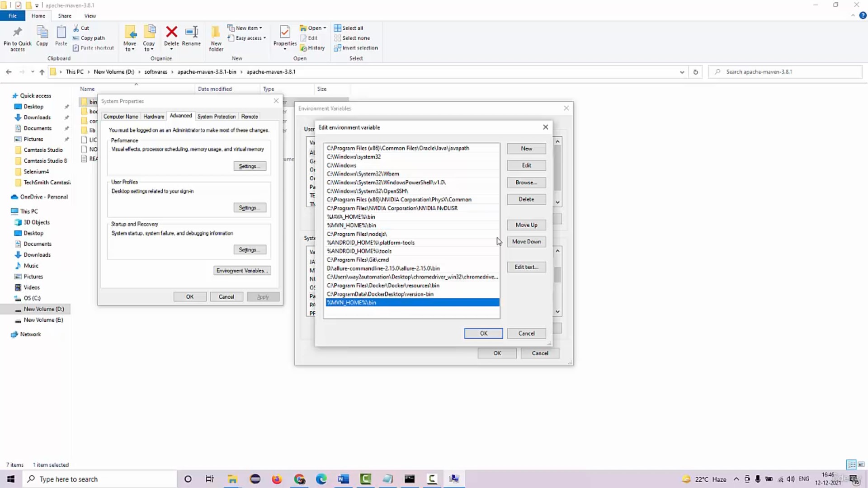Click Pin to Quick access icon

[x=17, y=33]
